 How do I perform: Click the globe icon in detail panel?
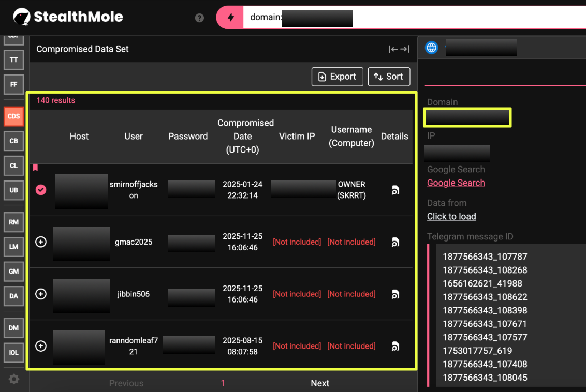coord(431,48)
